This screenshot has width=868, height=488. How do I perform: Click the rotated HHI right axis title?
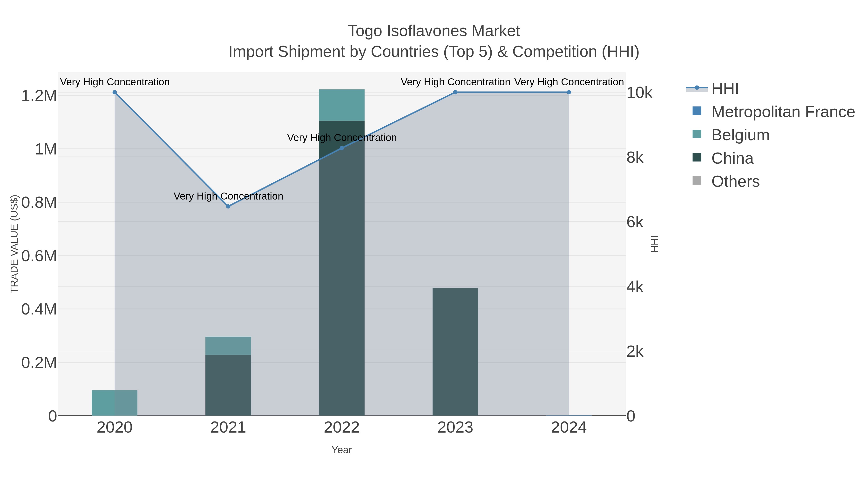(x=654, y=244)
